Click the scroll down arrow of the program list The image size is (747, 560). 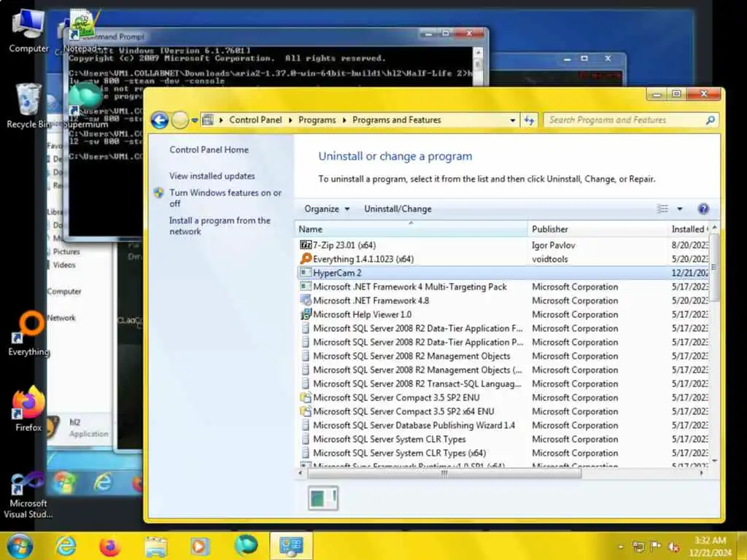pos(713,461)
